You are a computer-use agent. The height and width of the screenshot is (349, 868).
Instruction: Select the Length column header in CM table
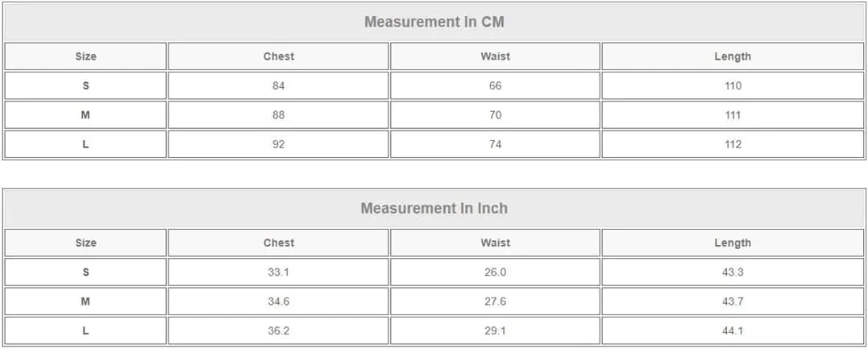[733, 56]
